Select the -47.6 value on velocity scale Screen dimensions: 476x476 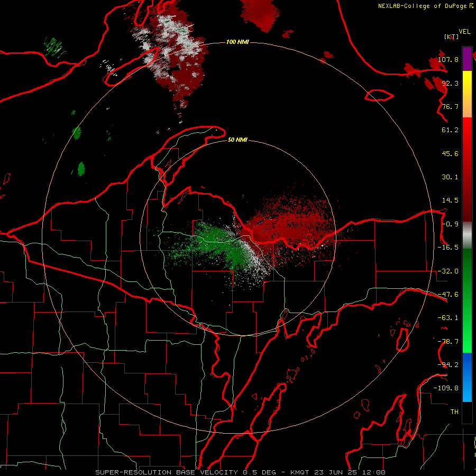click(448, 295)
